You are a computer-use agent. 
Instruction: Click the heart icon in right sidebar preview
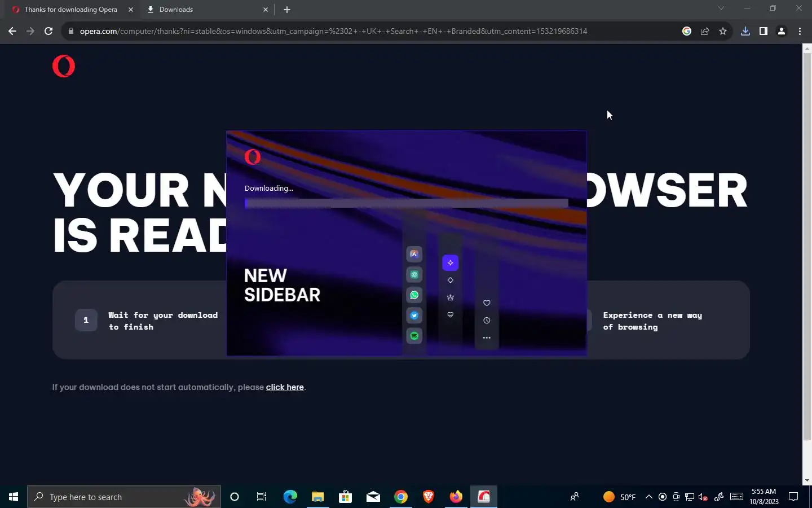click(487, 303)
